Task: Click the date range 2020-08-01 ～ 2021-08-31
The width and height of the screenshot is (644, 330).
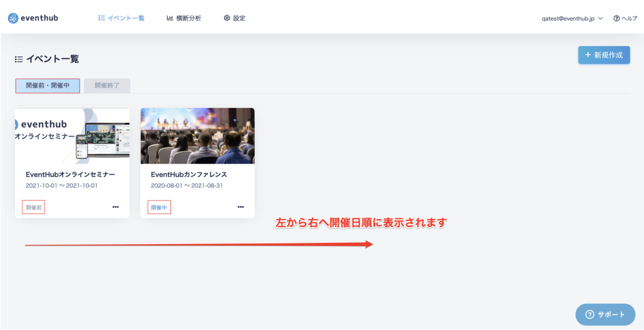Action: point(187,186)
